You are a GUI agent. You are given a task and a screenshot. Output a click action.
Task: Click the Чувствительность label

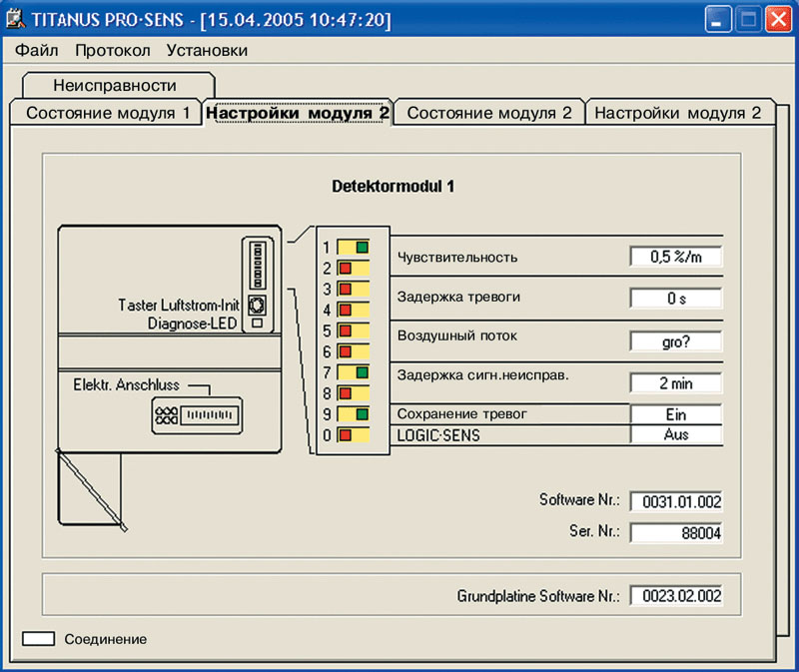point(457,258)
